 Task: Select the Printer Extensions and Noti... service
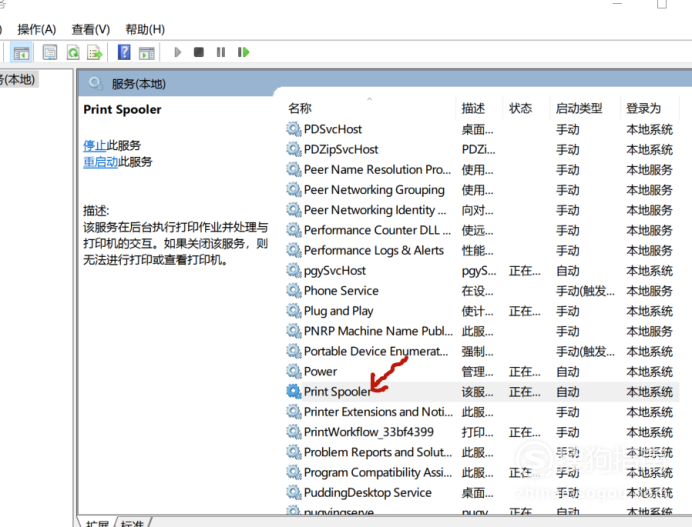(378, 412)
